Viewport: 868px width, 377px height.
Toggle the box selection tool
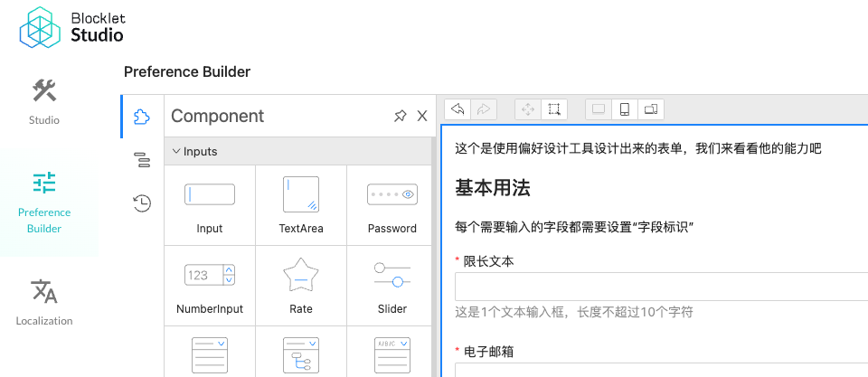pyautogui.click(x=554, y=109)
